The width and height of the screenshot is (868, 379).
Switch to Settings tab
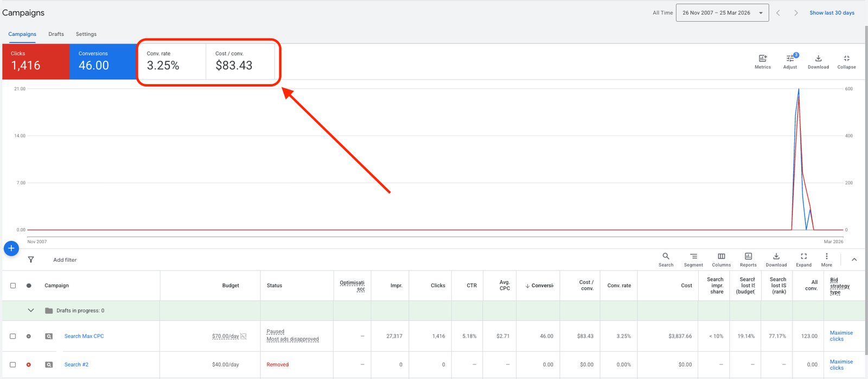point(86,34)
